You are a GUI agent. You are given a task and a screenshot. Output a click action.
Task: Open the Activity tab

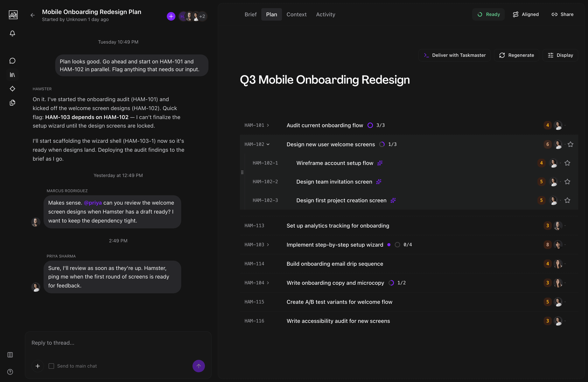pos(325,14)
